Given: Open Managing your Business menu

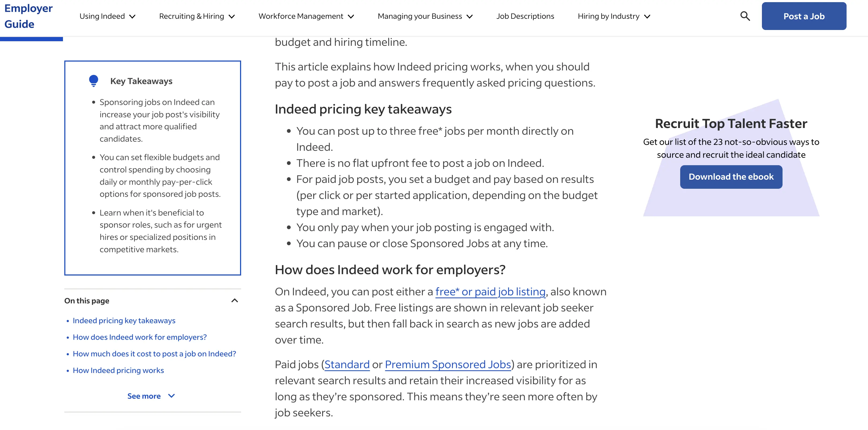Looking at the screenshot, I should tap(425, 16).
